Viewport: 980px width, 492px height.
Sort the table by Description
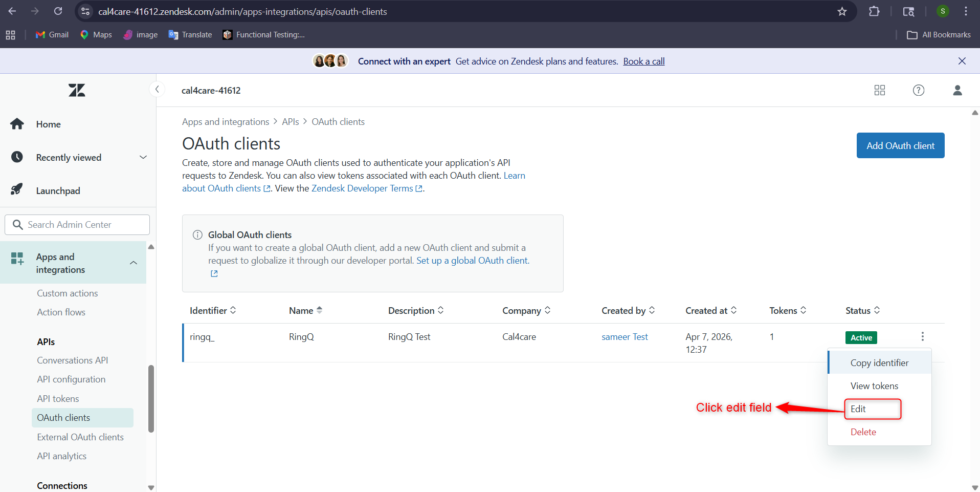(x=416, y=311)
